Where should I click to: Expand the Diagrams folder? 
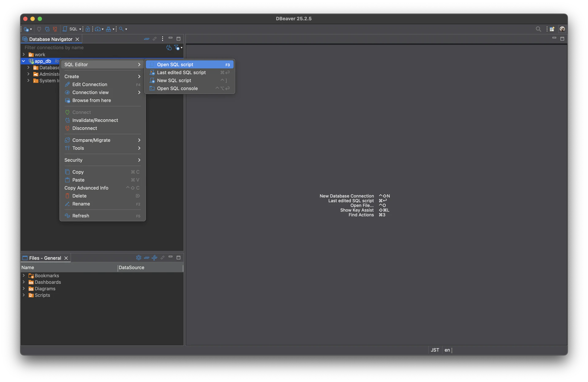tap(24, 289)
